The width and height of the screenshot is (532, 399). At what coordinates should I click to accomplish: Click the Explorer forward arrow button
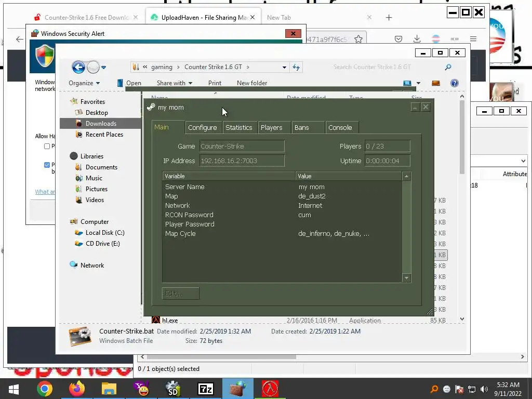click(x=93, y=67)
